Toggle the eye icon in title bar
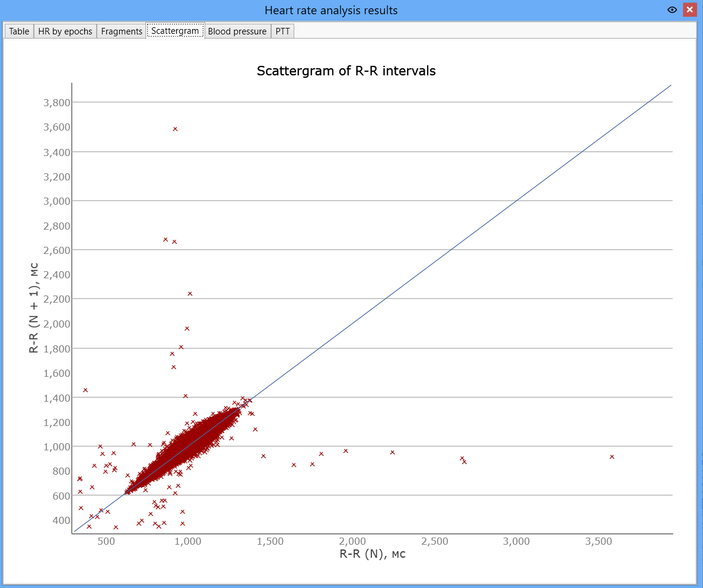 [x=672, y=10]
